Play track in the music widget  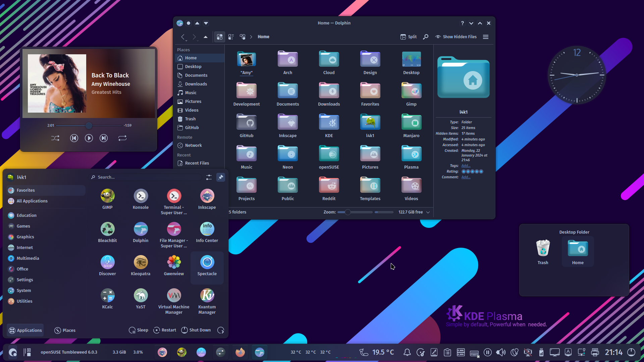pos(89,138)
